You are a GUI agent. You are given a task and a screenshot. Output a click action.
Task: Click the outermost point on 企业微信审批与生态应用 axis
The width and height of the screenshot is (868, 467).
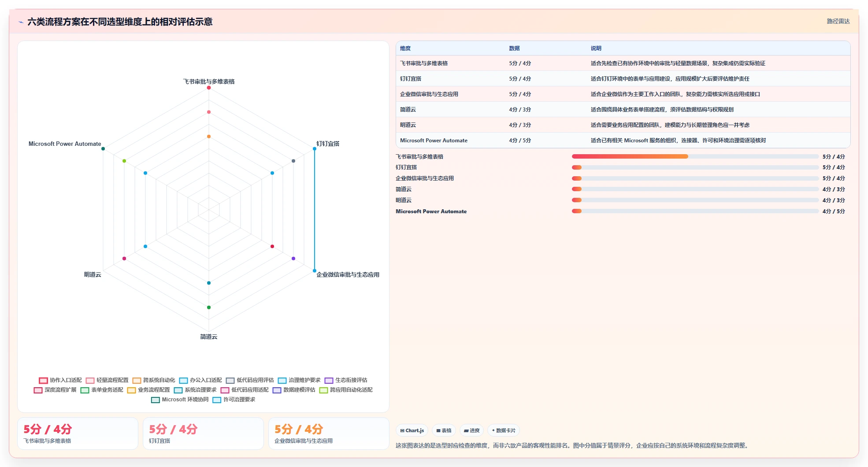(315, 271)
